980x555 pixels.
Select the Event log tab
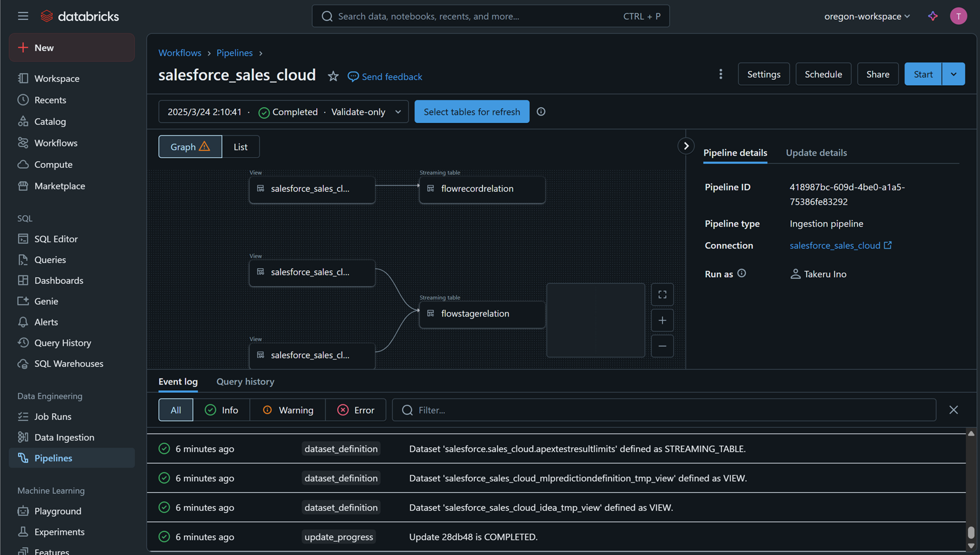[x=178, y=382]
